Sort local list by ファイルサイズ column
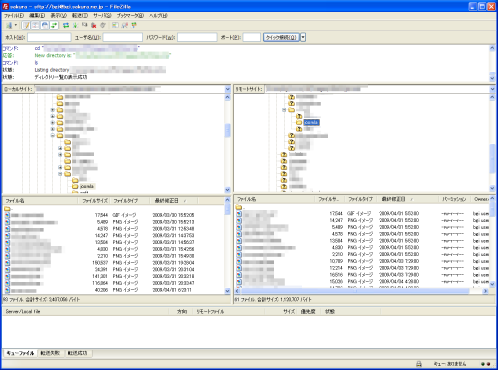Image resolution: width=498 pixels, height=370 pixels. click(95, 201)
